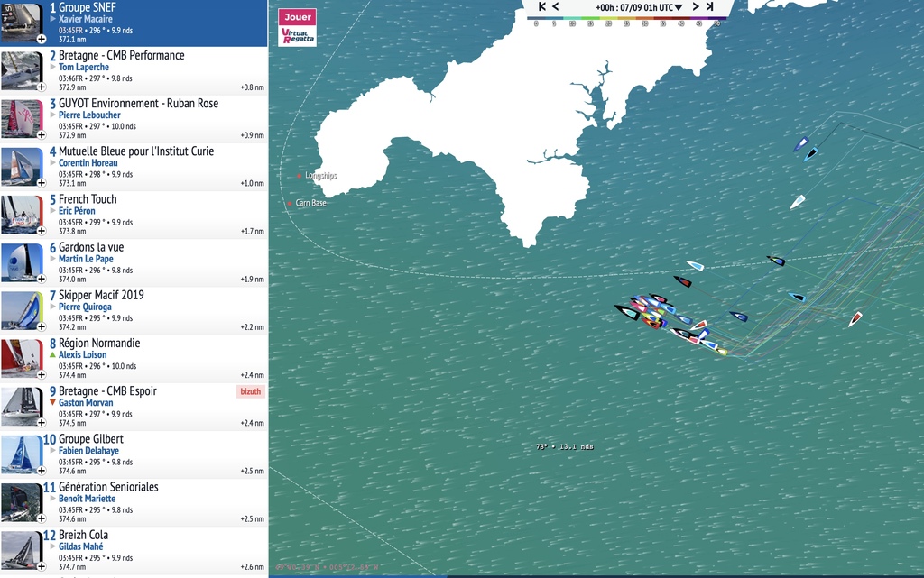Open skipper Gaston Morvan's profile
Viewport: 924px width, 578px height.
(x=86, y=402)
